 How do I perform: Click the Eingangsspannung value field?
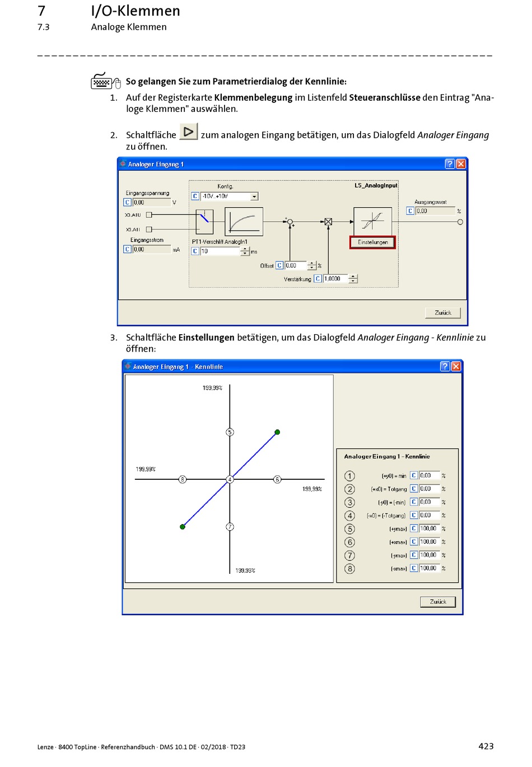[151, 203]
